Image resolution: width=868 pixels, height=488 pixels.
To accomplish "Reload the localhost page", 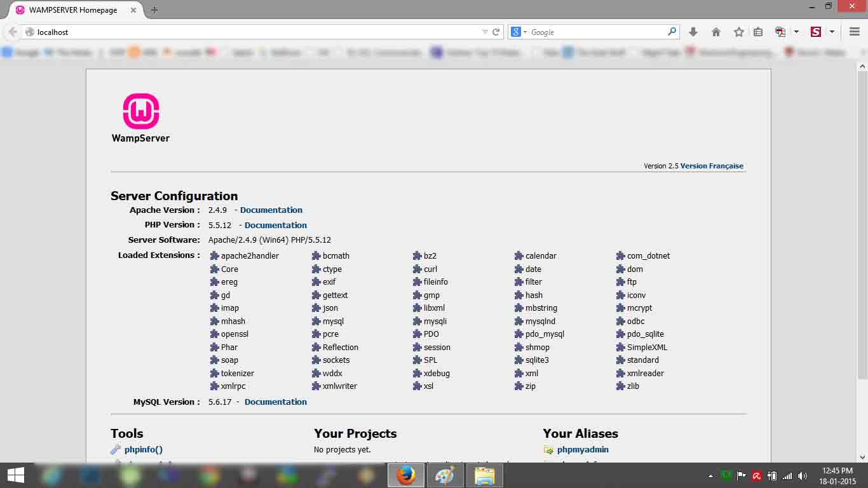I will pyautogui.click(x=496, y=32).
